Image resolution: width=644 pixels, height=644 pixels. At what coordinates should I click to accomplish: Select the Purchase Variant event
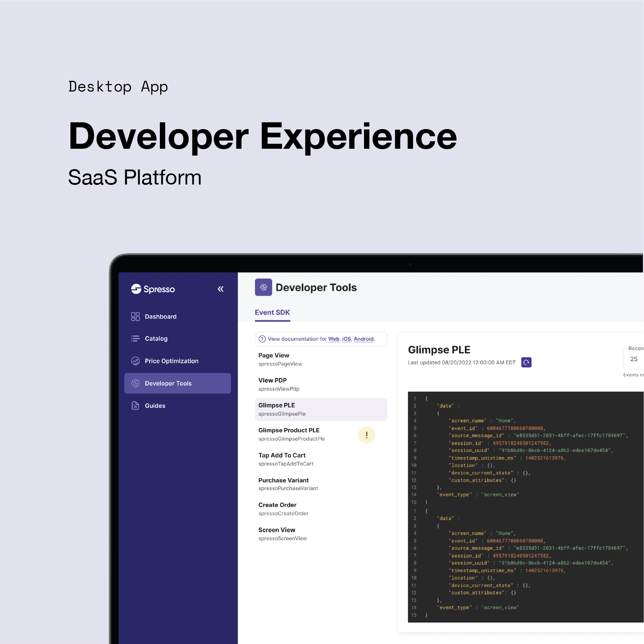pos(321,484)
